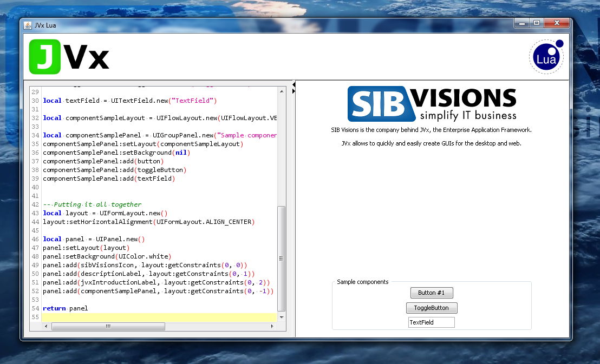
Task: Collapse the code editor with the left splitter arrow
Action: [x=294, y=84]
